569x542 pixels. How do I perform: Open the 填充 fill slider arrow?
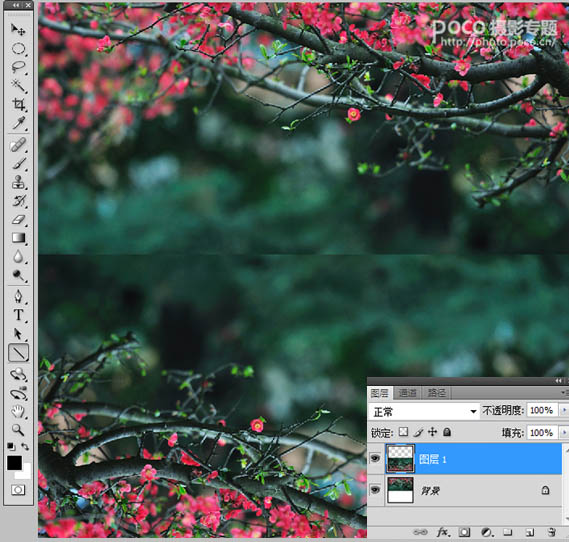pos(564,432)
